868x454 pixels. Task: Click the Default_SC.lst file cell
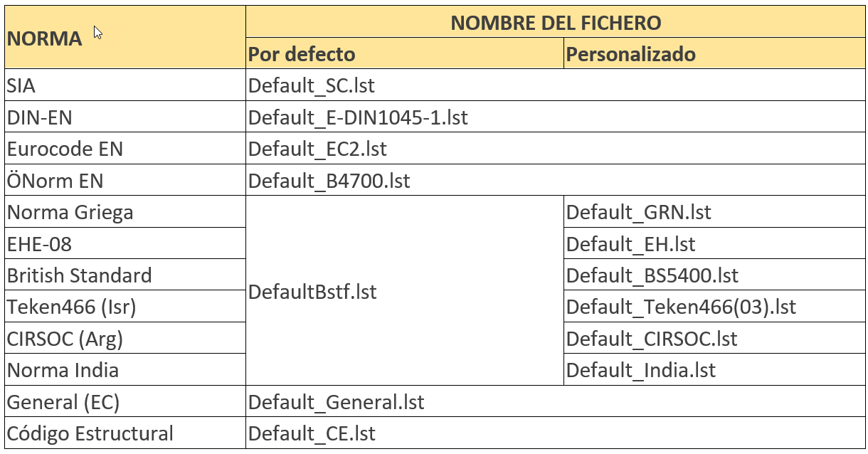pos(312,85)
